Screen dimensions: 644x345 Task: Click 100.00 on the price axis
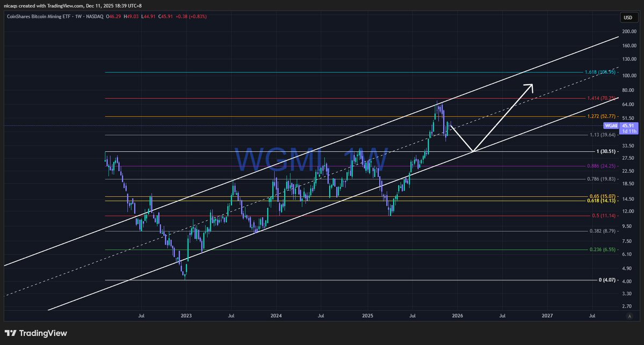(629, 76)
